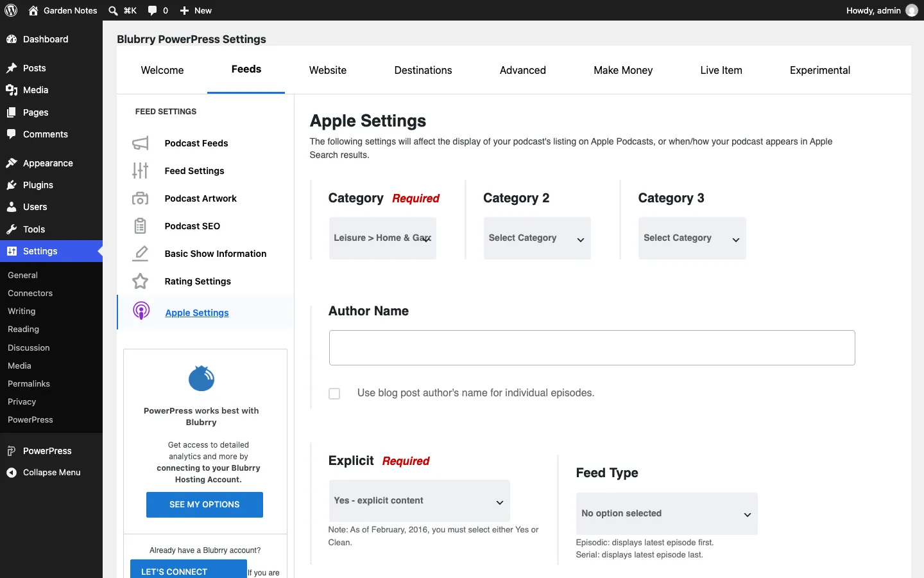The width and height of the screenshot is (924, 578).
Task: Switch to the Welcome tab
Action: [x=162, y=71]
